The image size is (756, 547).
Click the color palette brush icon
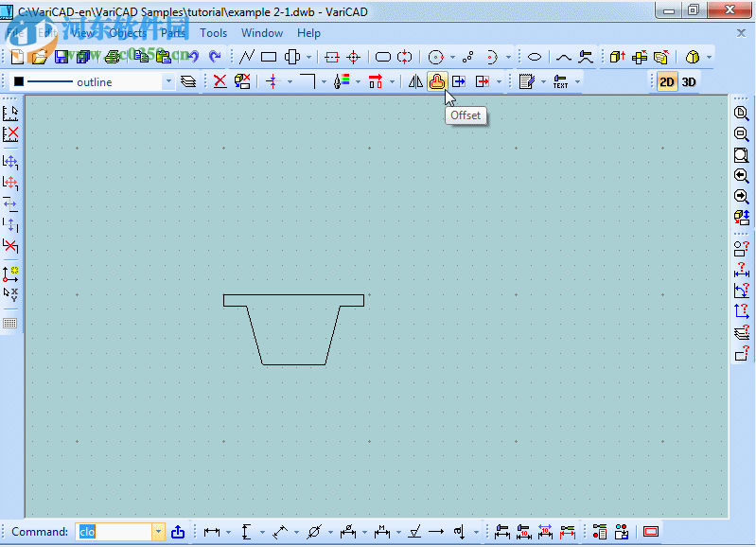(343, 81)
